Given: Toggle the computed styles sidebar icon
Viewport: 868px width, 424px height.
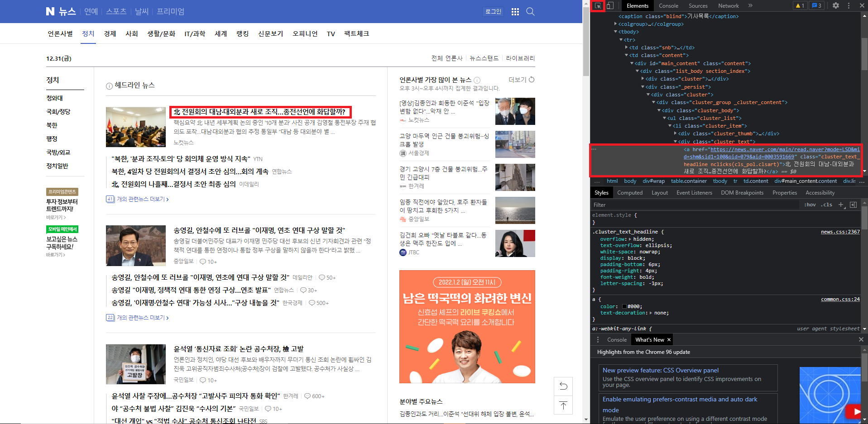Looking at the screenshot, I should (853, 205).
